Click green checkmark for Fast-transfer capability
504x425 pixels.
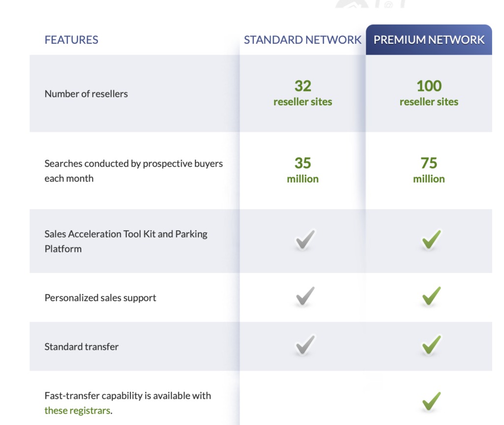coord(431,401)
